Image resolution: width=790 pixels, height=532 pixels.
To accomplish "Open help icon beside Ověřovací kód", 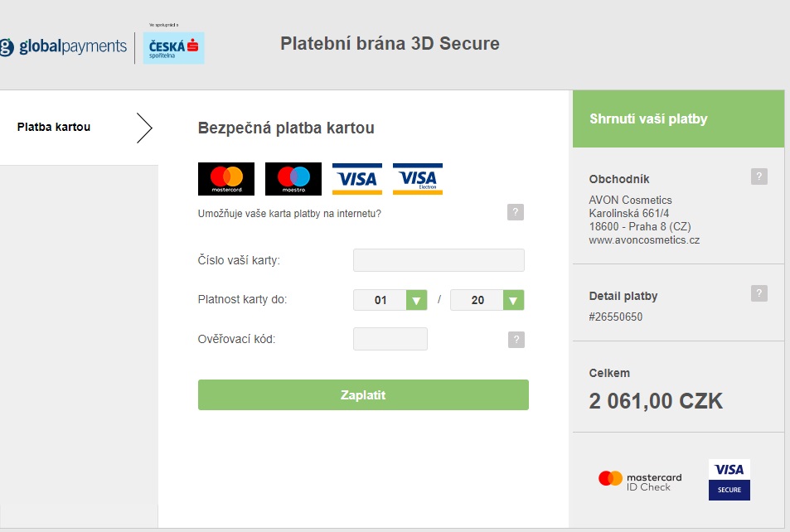I will pos(516,340).
